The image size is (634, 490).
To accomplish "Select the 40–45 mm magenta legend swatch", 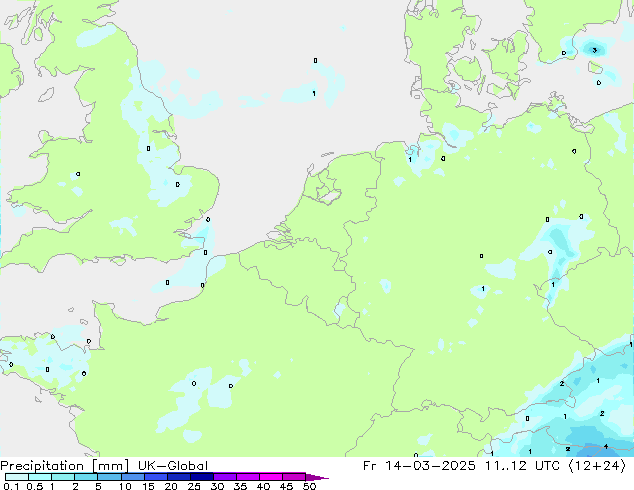I will [271, 477].
